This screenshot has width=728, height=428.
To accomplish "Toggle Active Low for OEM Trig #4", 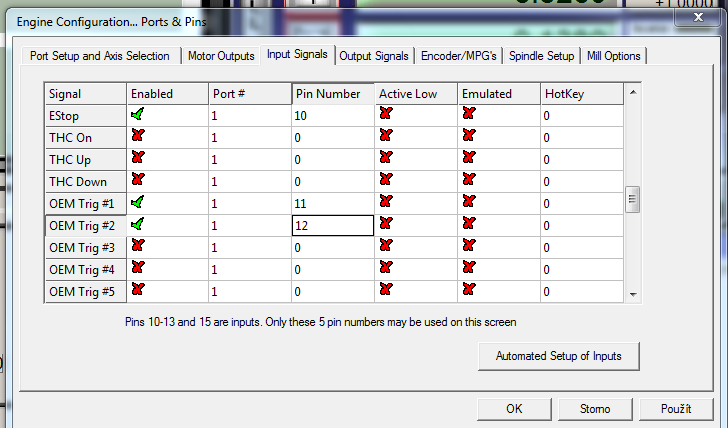I will (386, 267).
